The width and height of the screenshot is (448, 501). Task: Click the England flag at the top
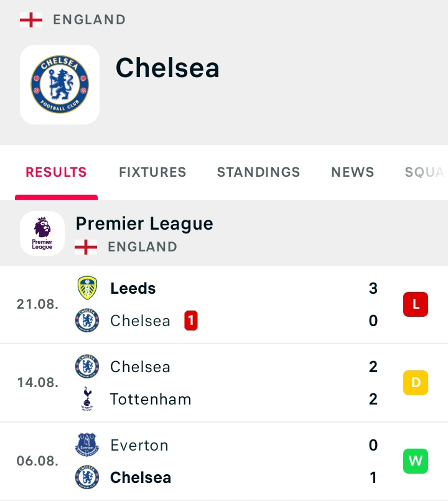(31, 20)
